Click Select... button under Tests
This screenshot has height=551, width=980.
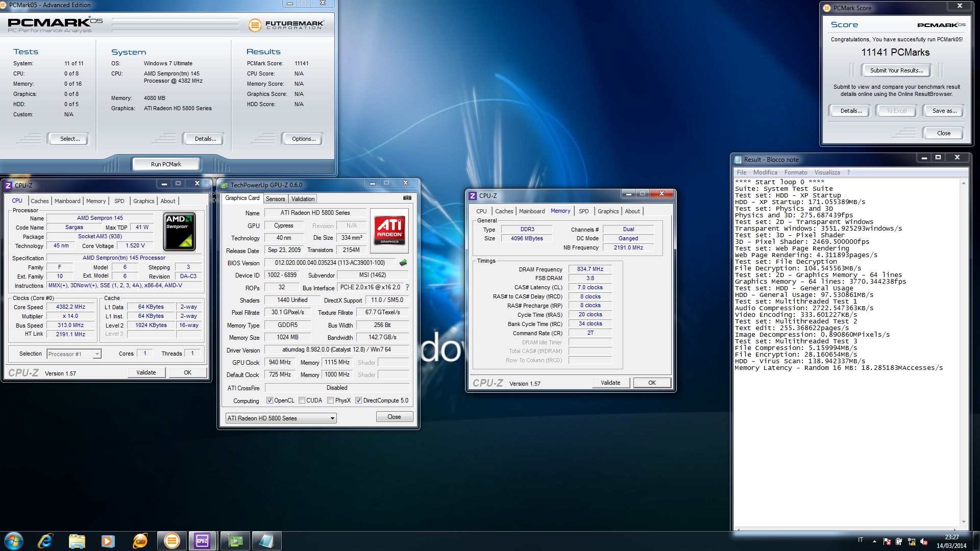(x=68, y=139)
